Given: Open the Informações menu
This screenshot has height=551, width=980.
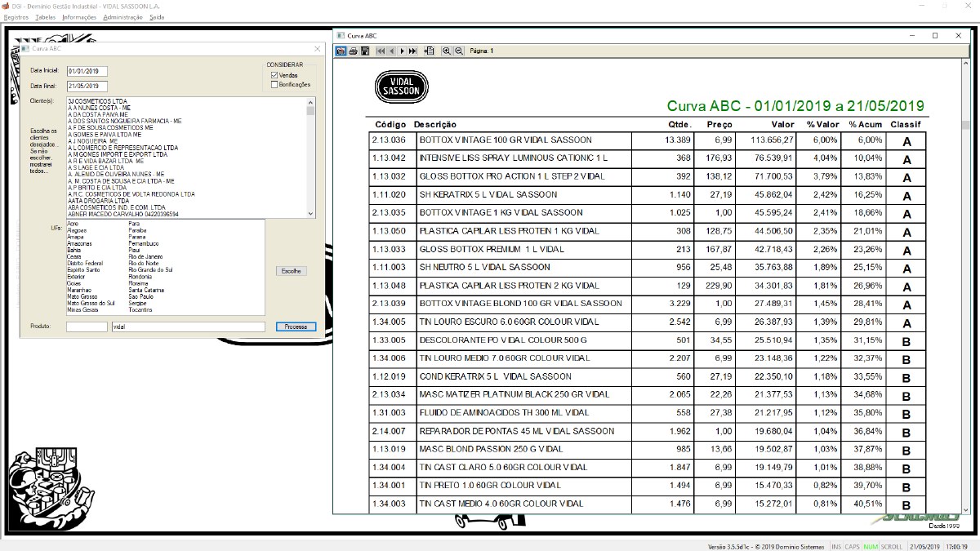Looking at the screenshot, I should 79,16.
